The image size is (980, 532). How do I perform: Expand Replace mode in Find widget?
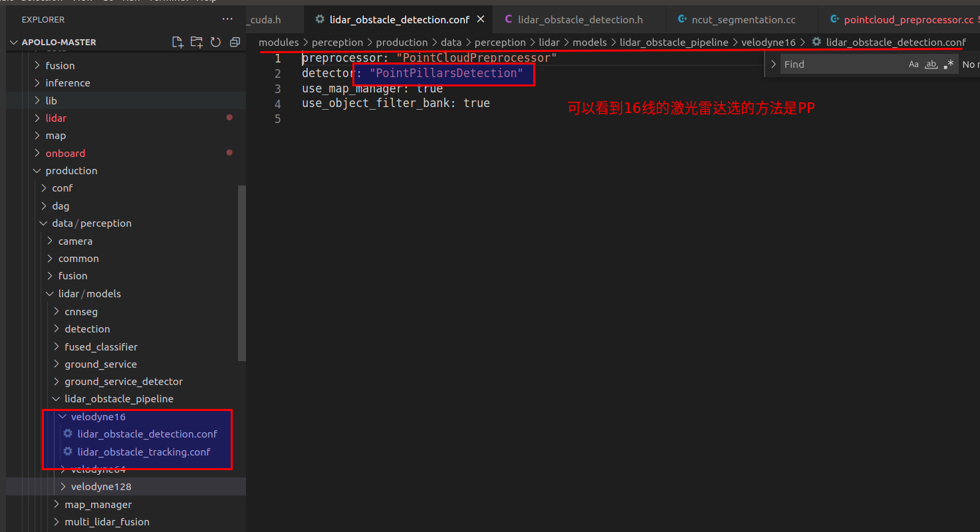(x=773, y=65)
